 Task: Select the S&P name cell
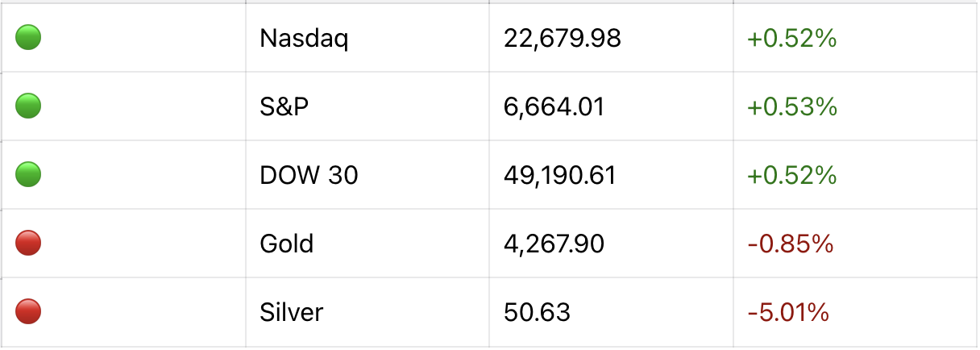click(284, 106)
